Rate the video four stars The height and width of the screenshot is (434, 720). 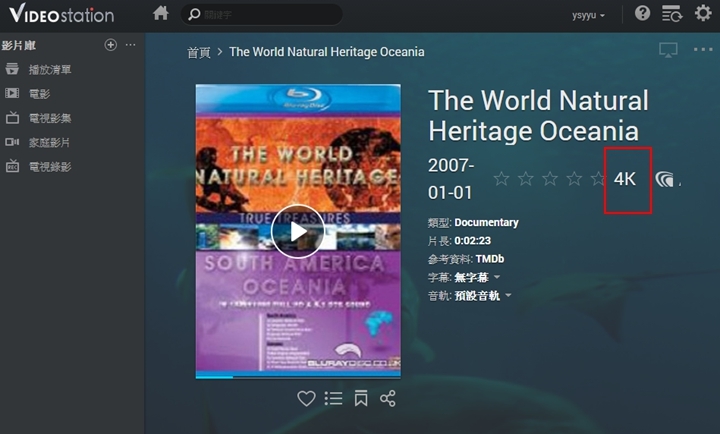coord(574,179)
